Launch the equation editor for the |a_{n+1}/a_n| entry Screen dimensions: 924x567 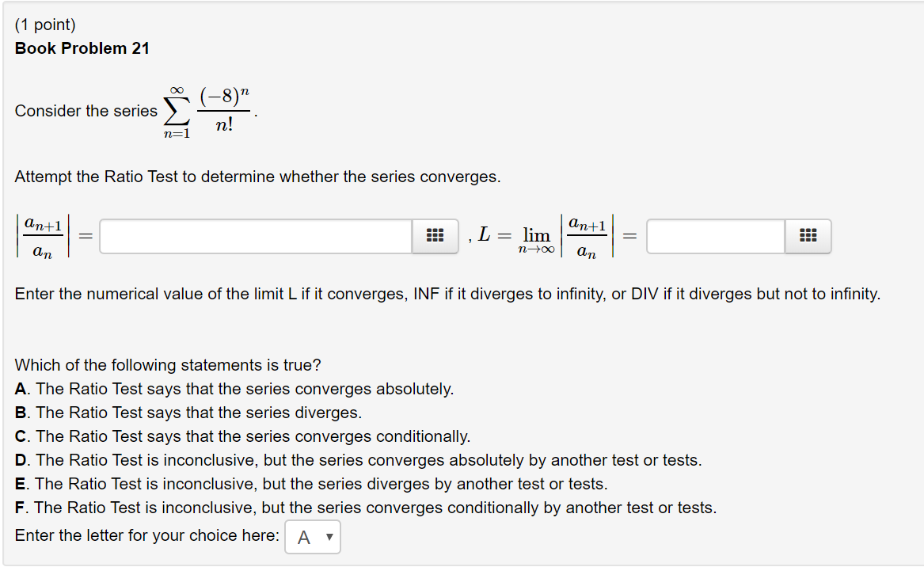pyautogui.click(x=435, y=235)
